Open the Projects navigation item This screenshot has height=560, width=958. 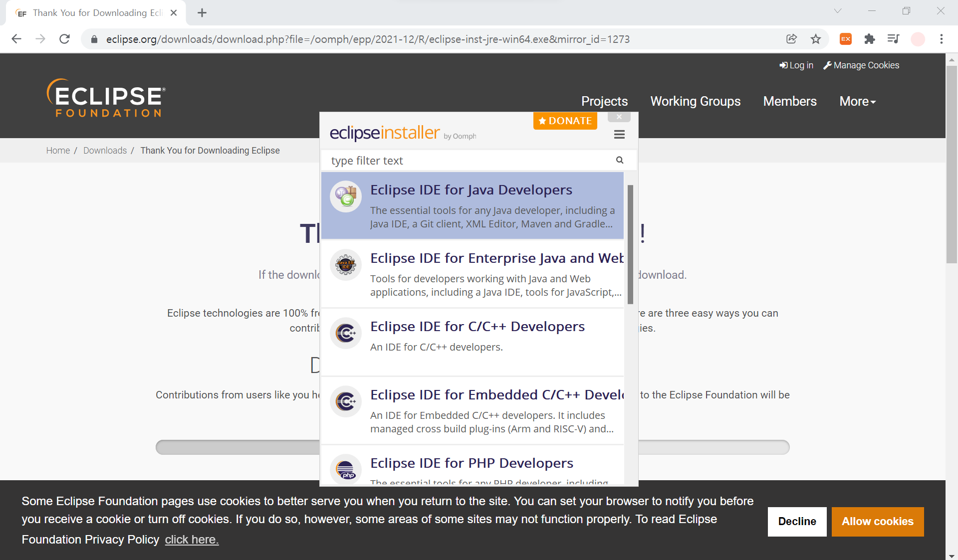tap(604, 101)
